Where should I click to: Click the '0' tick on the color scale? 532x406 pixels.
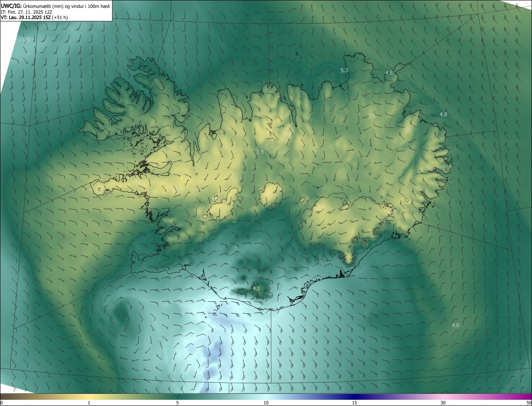tap(2, 403)
